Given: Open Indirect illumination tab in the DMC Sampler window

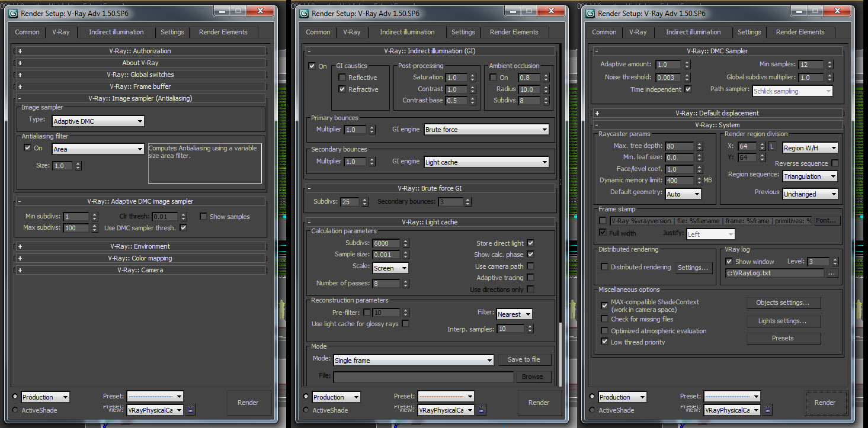Looking at the screenshot, I should click(x=693, y=32).
